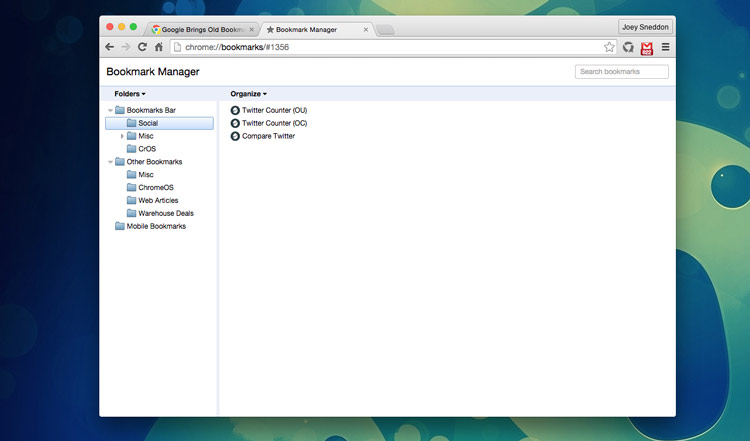
Task: Click the browser back arrow
Action: pyautogui.click(x=110, y=47)
